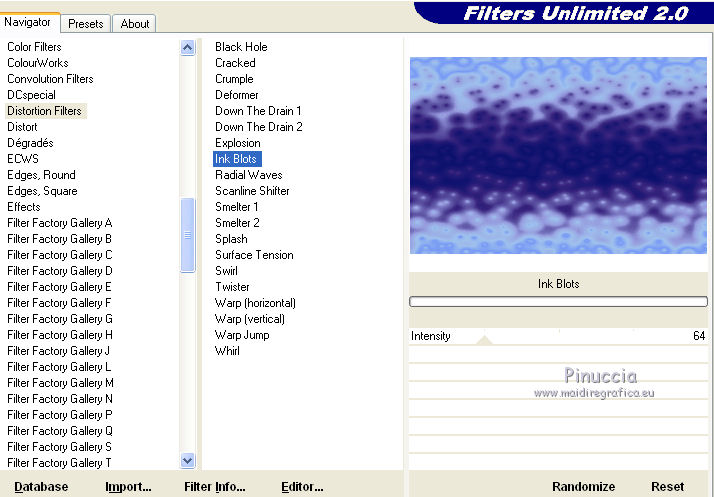The height and width of the screenshot is (497, 714).
Task: Select Filter Factory Gallery G
Action: coord(60,319)
